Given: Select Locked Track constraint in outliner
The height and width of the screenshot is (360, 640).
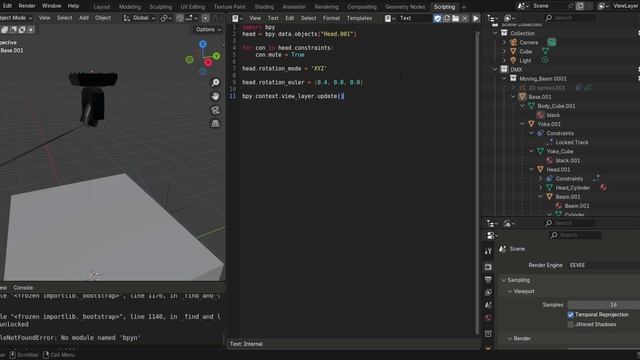Looking at the screenshot, I should [572, 142].
